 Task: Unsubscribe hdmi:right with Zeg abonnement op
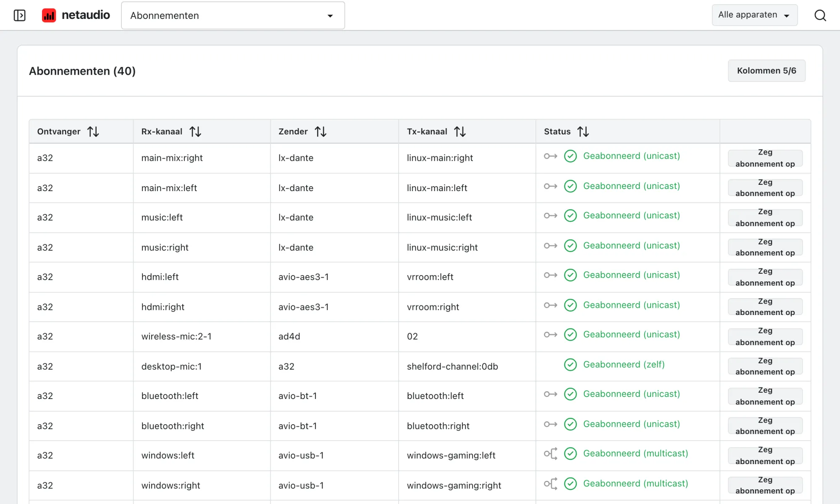[x=765, y=307]
